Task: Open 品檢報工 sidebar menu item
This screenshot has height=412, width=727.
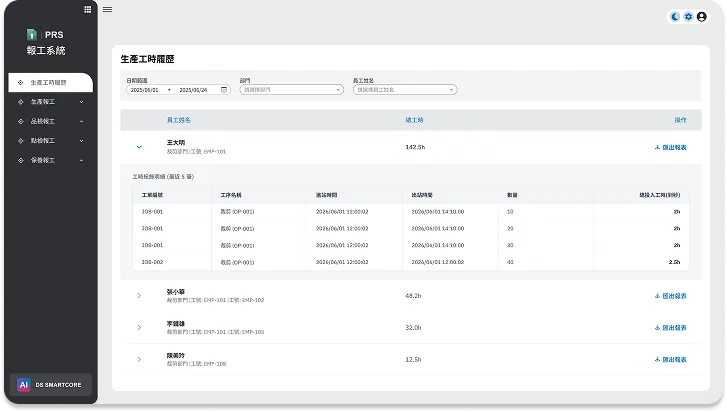Action: tap(51, 121)
